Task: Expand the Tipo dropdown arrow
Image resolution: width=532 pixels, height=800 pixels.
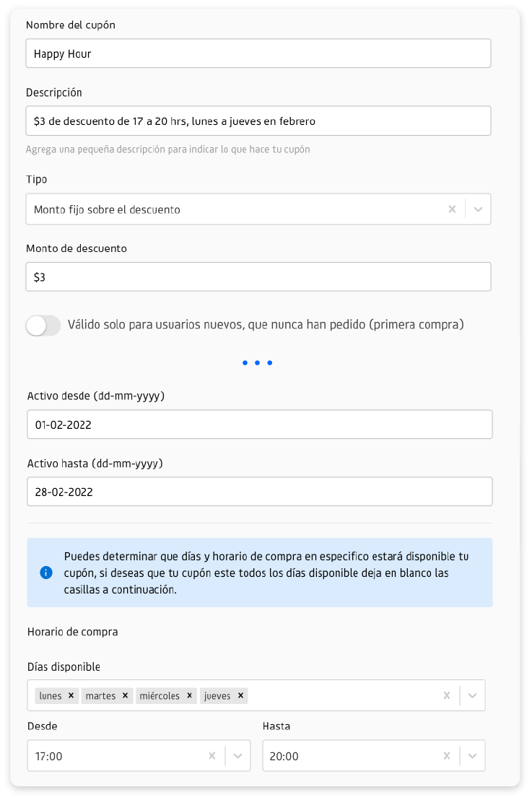Action: [478, 209]
